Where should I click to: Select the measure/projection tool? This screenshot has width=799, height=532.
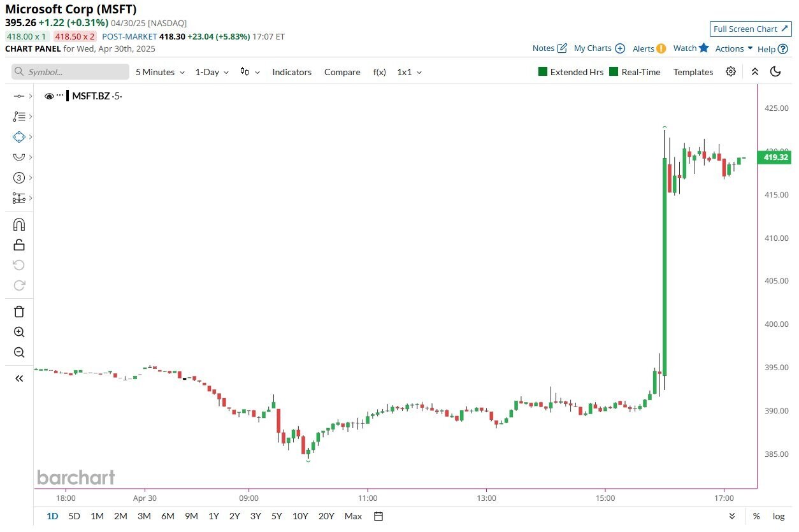point(18,198)
